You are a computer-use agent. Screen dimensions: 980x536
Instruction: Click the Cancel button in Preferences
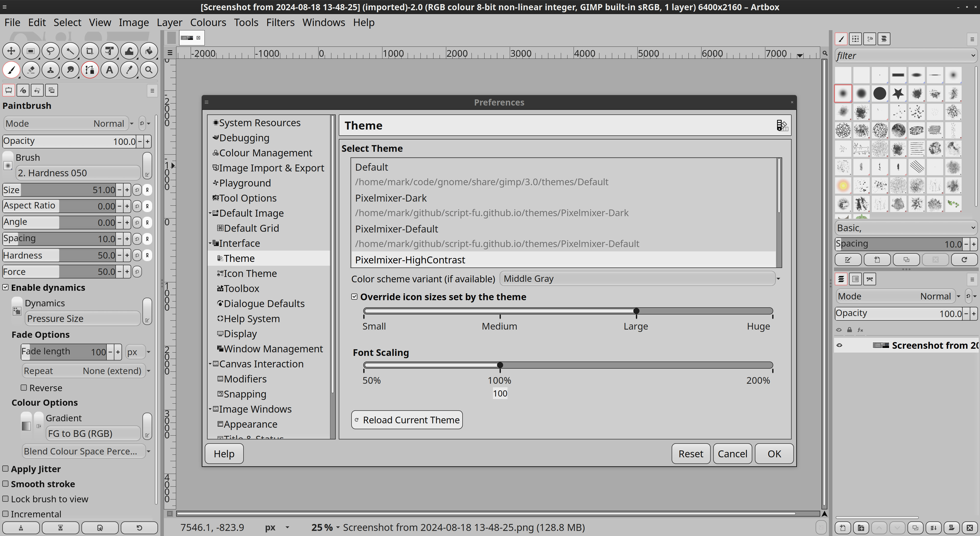click(x=732, y=453)
